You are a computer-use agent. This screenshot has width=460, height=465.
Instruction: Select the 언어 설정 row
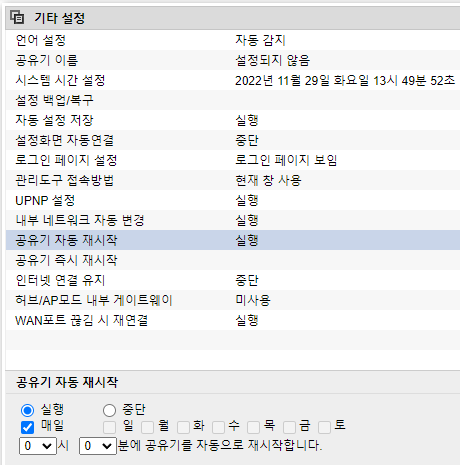coord(233,40)
